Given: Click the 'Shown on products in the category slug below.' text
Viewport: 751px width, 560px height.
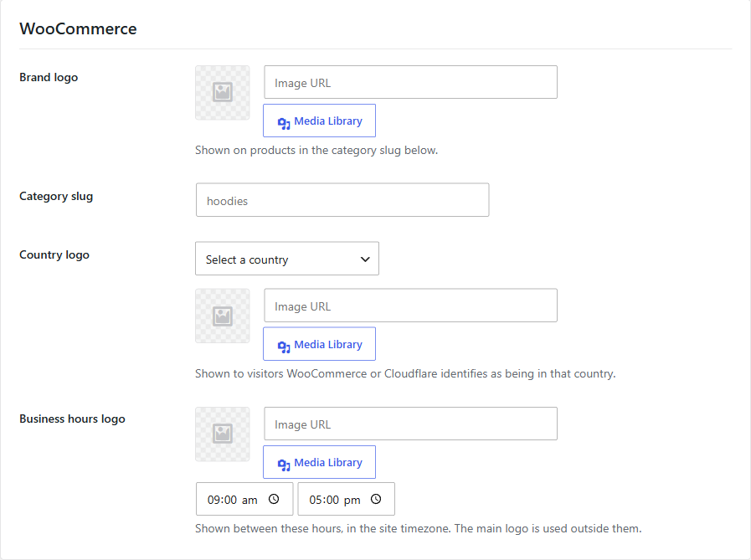Looking at the screenshot, I should point(316,151).
